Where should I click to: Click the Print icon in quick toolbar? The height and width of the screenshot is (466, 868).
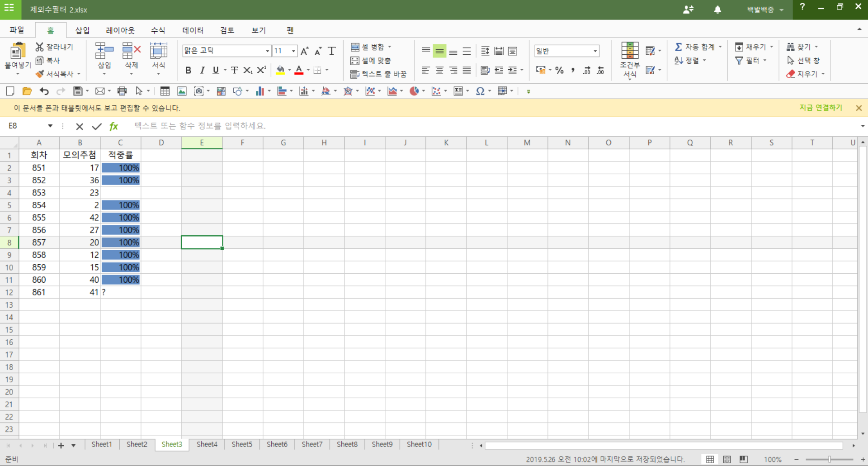[x=122, y=91]
